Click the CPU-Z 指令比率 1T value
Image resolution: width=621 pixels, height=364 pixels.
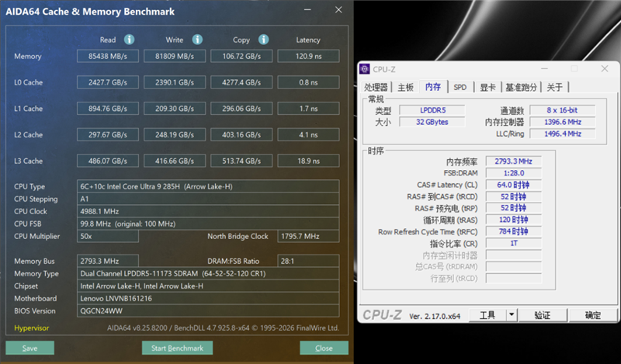(x=513, y=243)
